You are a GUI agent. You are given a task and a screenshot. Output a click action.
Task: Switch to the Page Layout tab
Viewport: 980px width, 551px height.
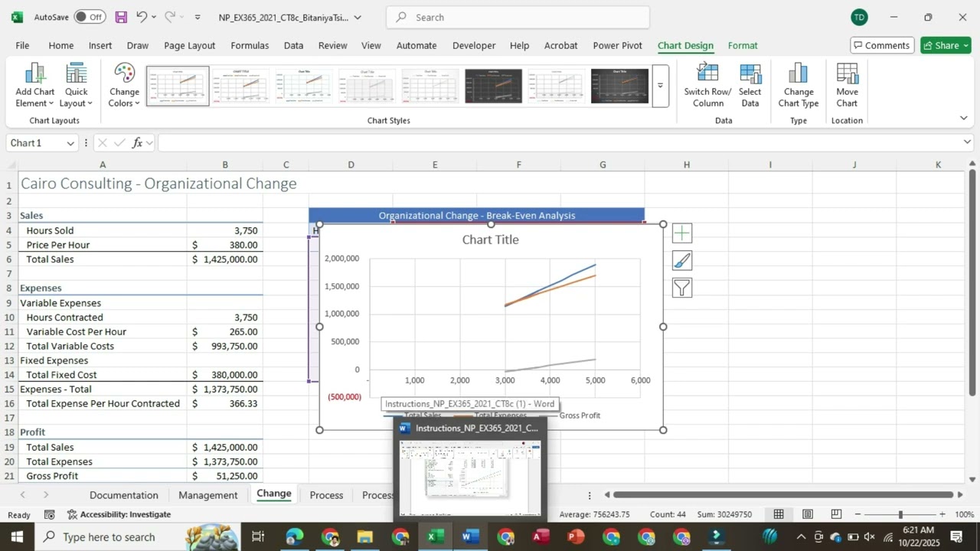pyautogui.click(x=189, y=45)
